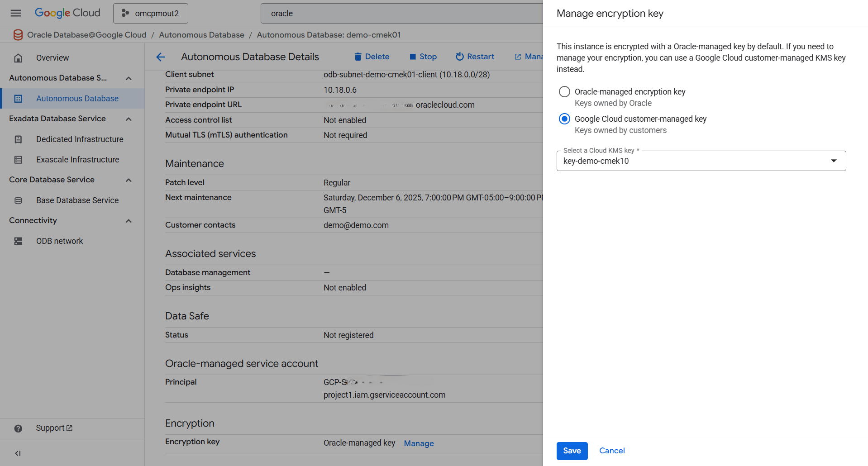Save the encryption key settings
Viewport: 868px width, 466px height.
click(x=572, y=451)
